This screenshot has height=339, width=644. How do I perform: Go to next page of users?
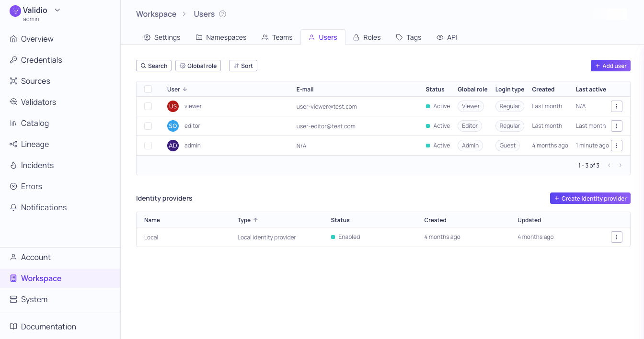621,165
